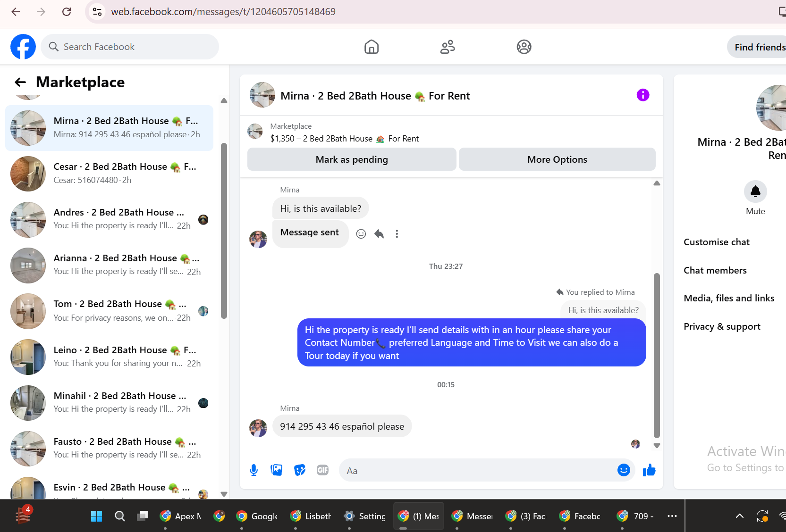Viewport: 786px width, 532px height.
Task: Expand Privacy & support section
Action: coord(722,326)
